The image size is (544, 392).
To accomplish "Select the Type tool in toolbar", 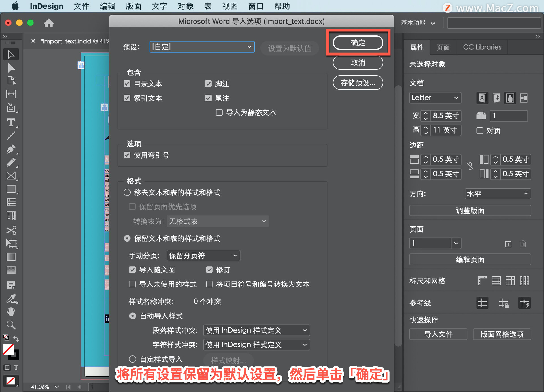I will click(x=11, y=122).
